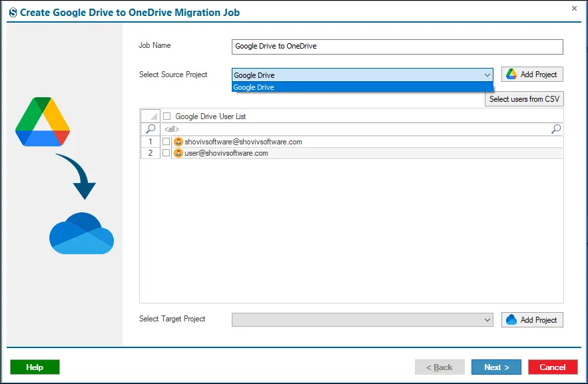Click user avatar icon for shovivsoftware@shovivsoftware.com

click(x=178, y=142)
